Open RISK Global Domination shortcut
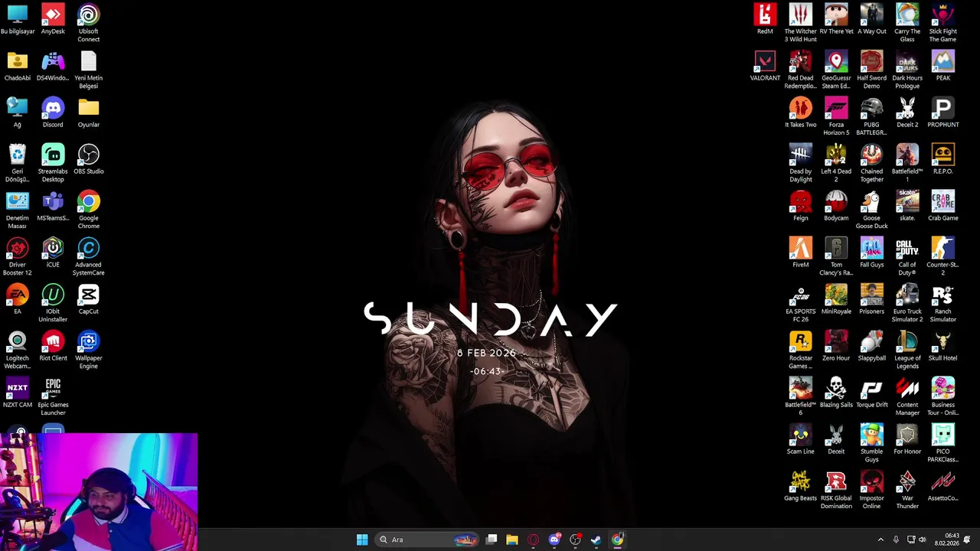The height and width of the screenshot is (551, 980). pyautogui.click(x=836, y=490)
